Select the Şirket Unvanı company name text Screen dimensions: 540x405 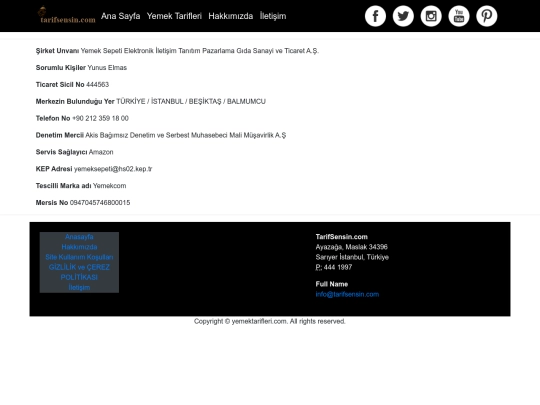200,51
